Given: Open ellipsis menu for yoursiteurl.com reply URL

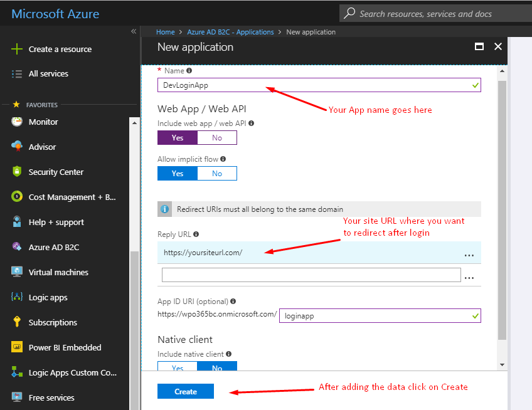Looking at the screenshot, I should click(469, 255).
